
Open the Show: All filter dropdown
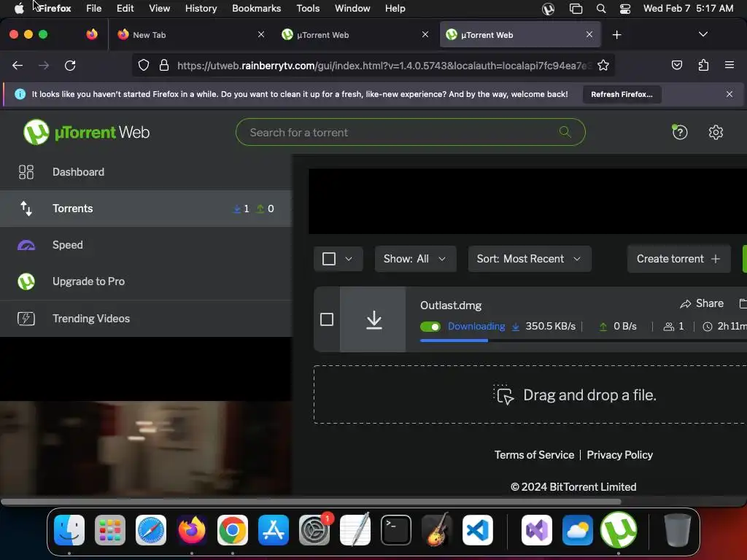pyautogui.click(x=415, y=259)
